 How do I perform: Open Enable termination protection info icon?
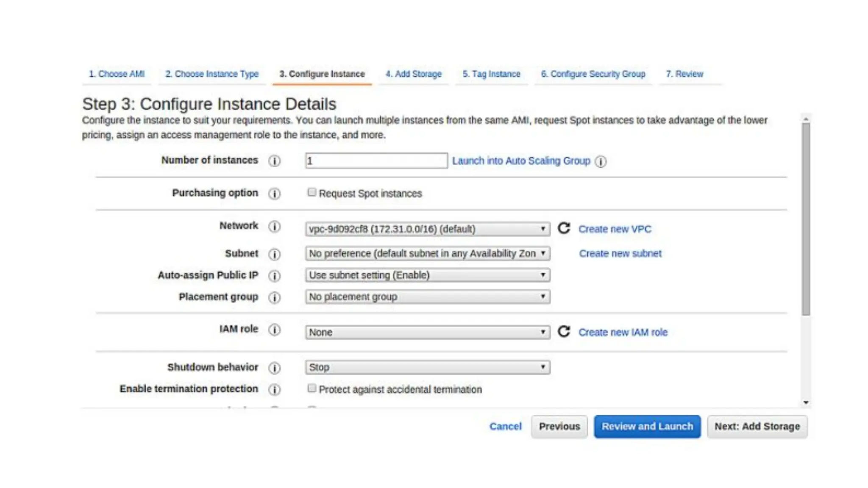tap(274, 389)
